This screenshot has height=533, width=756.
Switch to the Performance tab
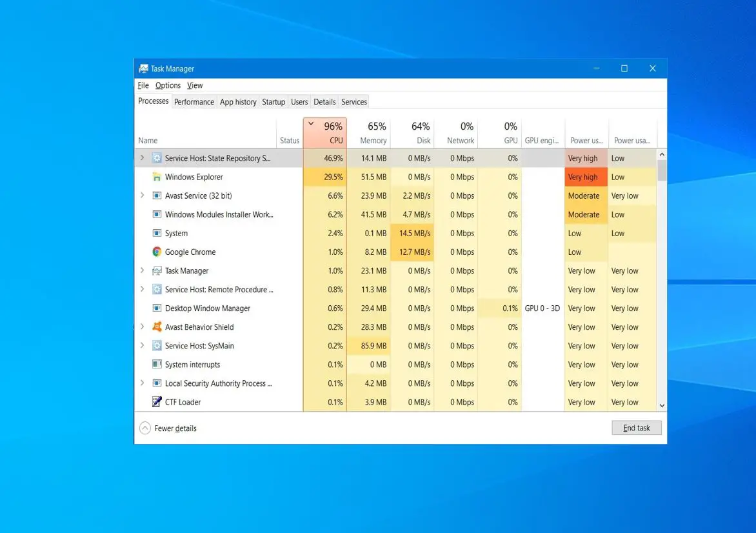pyautogui.click(x=194, y=102)
